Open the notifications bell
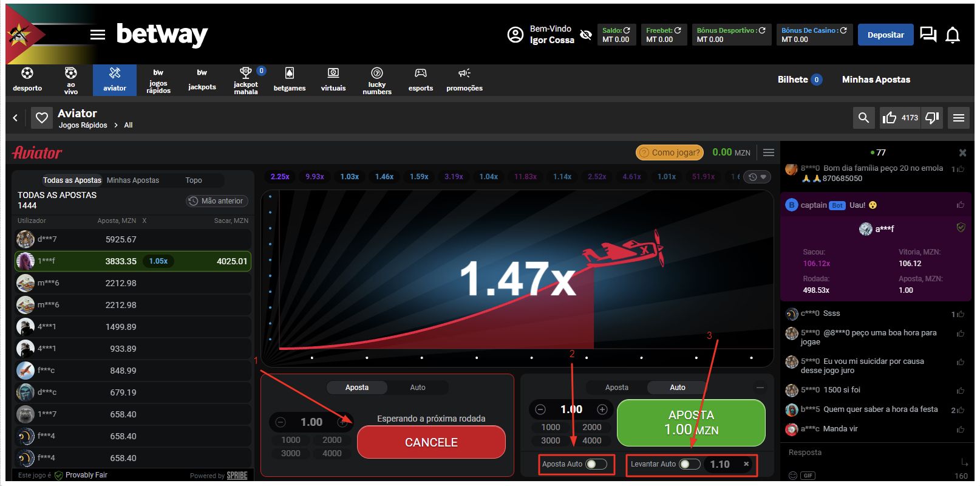 (x=953, y=35)
